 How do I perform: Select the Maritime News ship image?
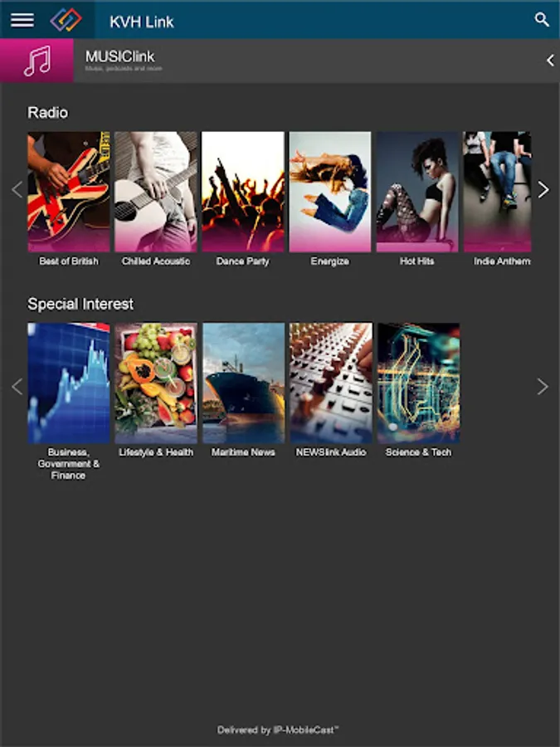(x=243, y=383)
